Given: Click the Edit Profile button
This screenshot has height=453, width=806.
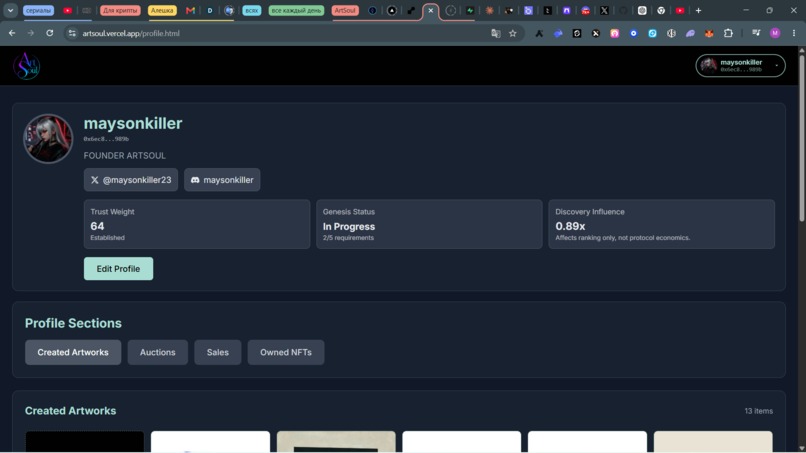Looking at the screenshot, I should tap(118, 268).
